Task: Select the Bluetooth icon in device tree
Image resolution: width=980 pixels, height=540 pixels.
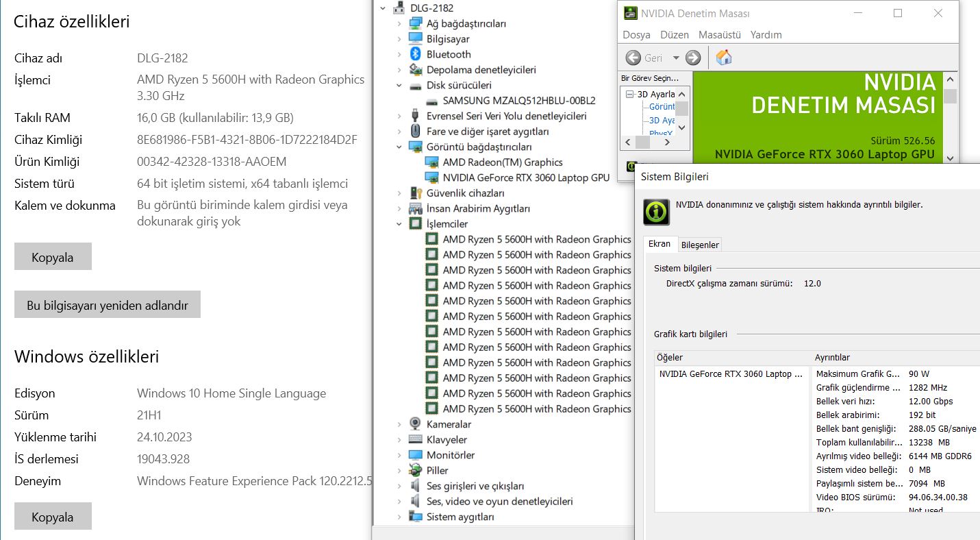Action: pos(416,54)
